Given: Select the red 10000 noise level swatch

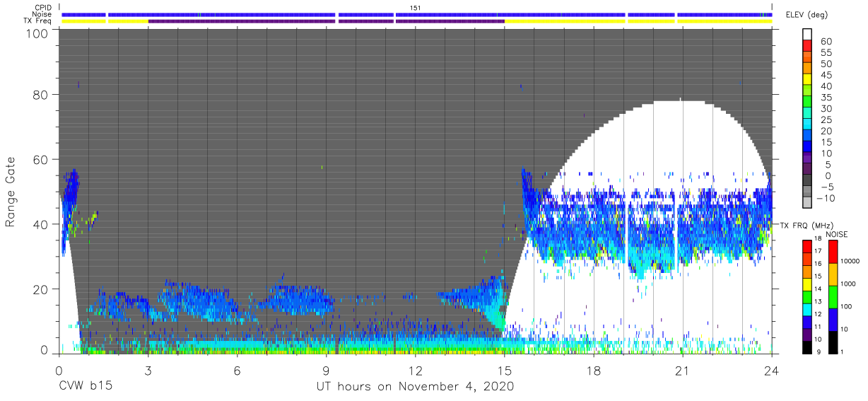Looking at the screenshot, I should [833, 252].
